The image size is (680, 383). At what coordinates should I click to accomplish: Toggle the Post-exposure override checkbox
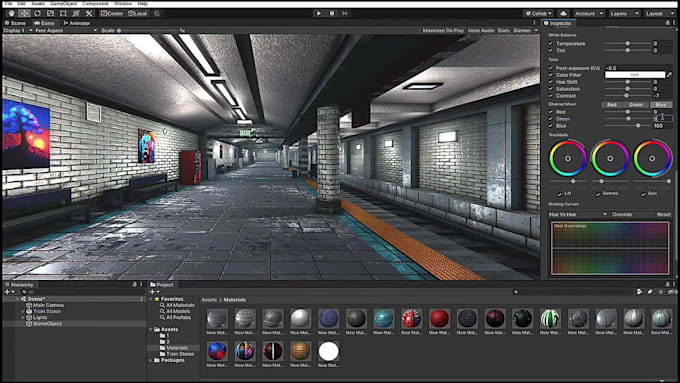tap(550, 68)
